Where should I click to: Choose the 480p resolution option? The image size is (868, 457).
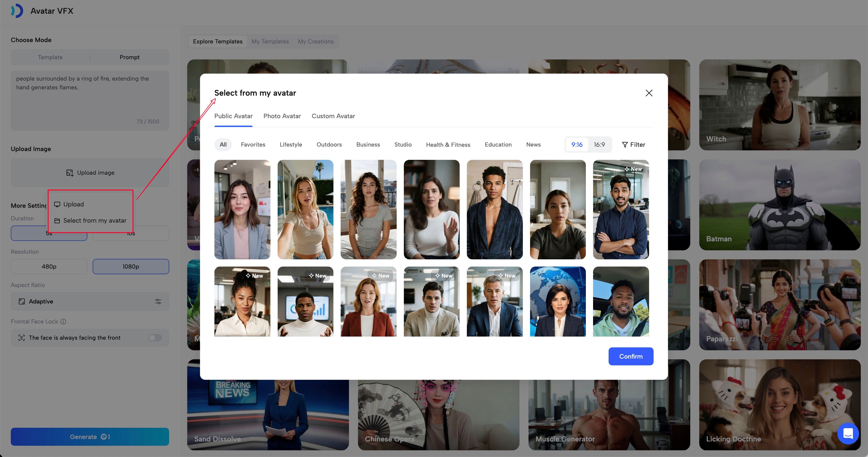tap(49, 267)
